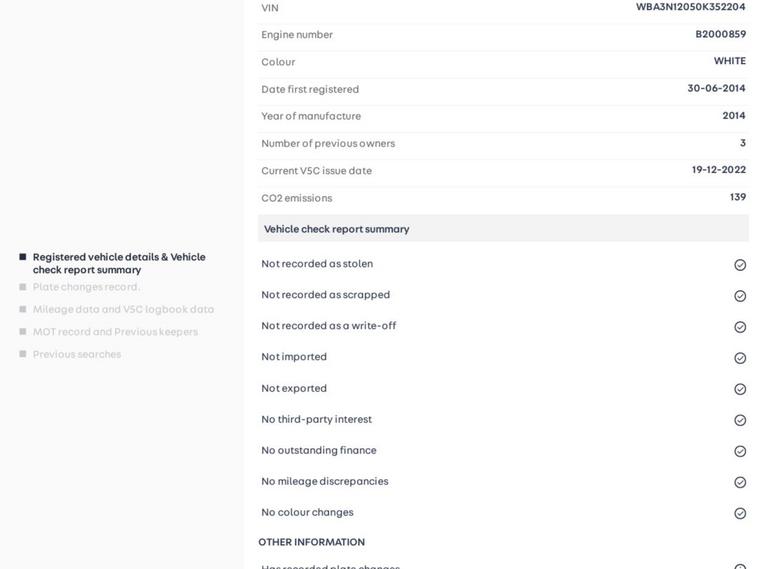Click the VIN number value
Viewport: 759px width, 569px height.
[x=690, y=7]
